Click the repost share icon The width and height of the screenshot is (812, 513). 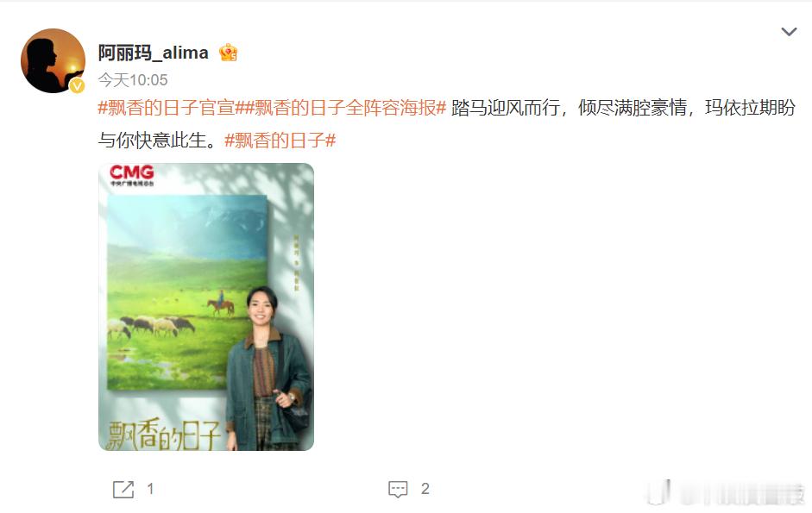point(123,489)
